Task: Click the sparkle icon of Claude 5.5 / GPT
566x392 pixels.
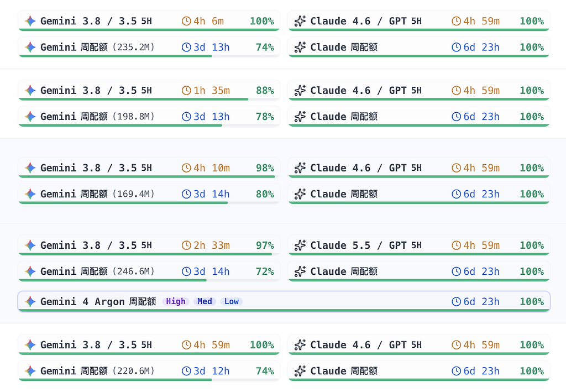Action: click(300, 245)
